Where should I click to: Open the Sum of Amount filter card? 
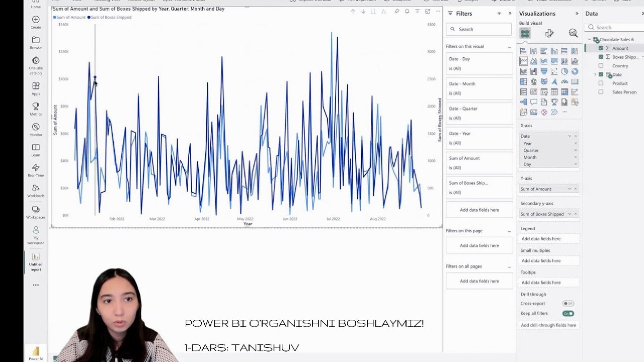(x=479, y=162)
